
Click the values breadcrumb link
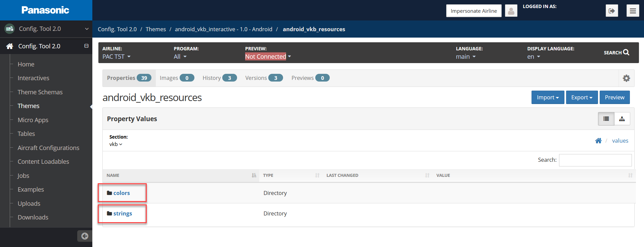pos(620,141)
